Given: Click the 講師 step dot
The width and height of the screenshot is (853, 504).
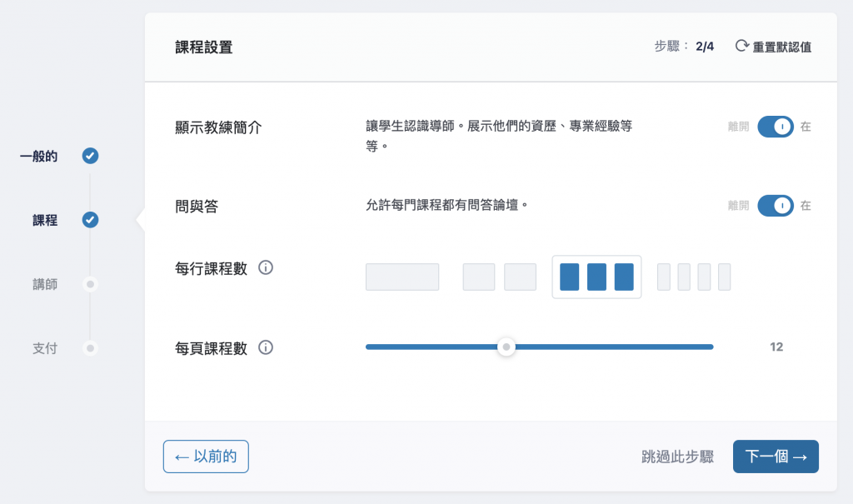Looking at the screenshot, I should [x=90, y=284].
